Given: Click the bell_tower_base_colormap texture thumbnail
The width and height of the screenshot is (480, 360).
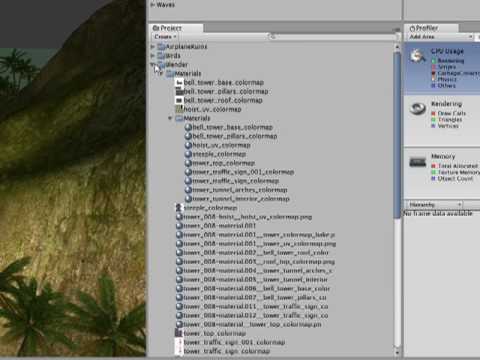Looking at the screenshot, I should pos(179,82).
